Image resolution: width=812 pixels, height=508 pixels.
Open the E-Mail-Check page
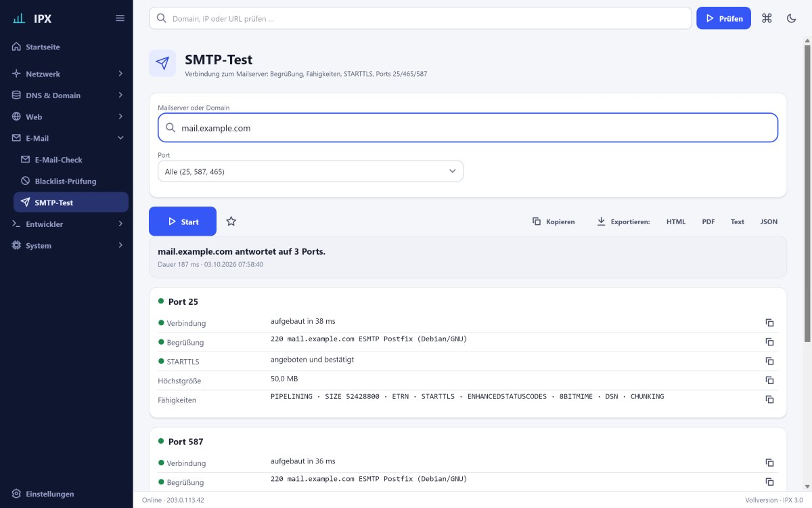coord(71,160)
